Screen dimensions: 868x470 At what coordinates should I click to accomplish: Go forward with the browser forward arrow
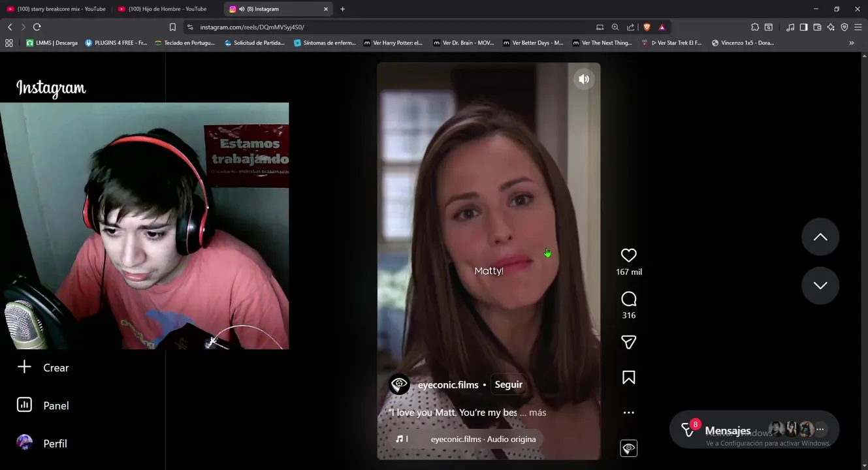23,27
